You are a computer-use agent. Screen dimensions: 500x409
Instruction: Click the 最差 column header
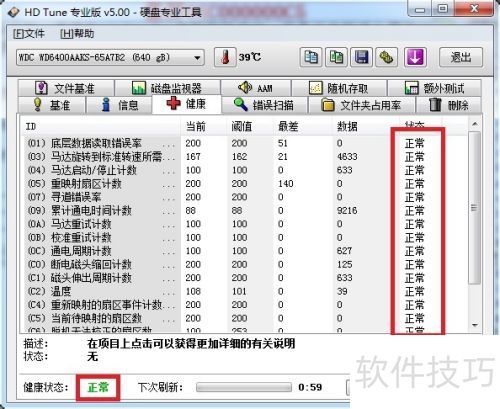[302, 126]
